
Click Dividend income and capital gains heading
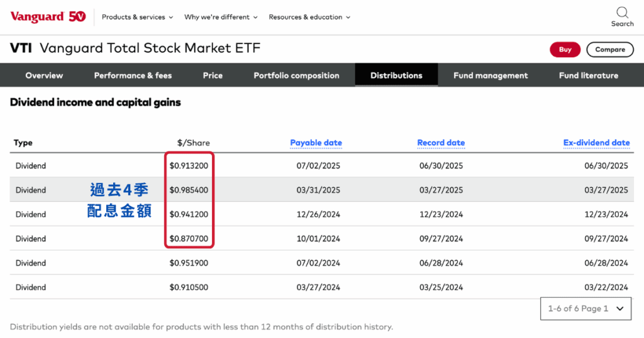[96, 102]
